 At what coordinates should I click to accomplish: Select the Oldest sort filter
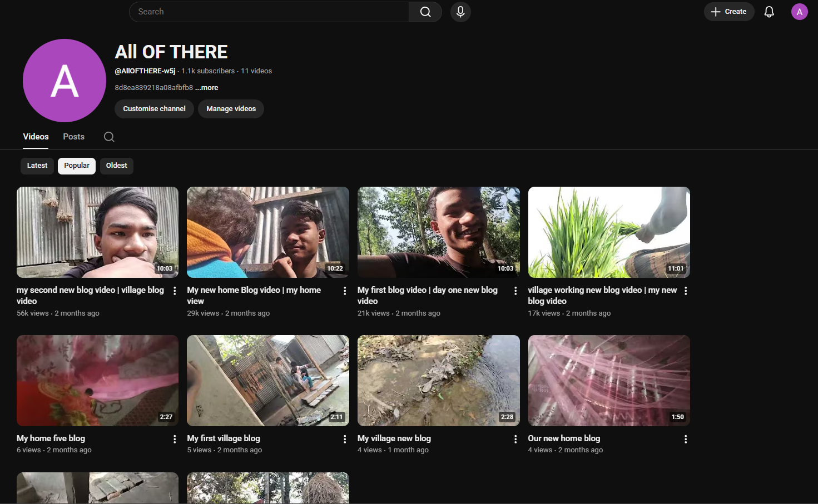tap(117, 166)
